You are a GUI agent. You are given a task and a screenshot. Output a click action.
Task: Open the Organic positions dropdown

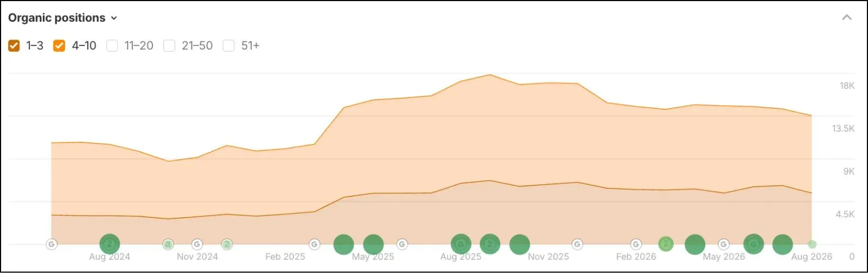coord(62,18)
